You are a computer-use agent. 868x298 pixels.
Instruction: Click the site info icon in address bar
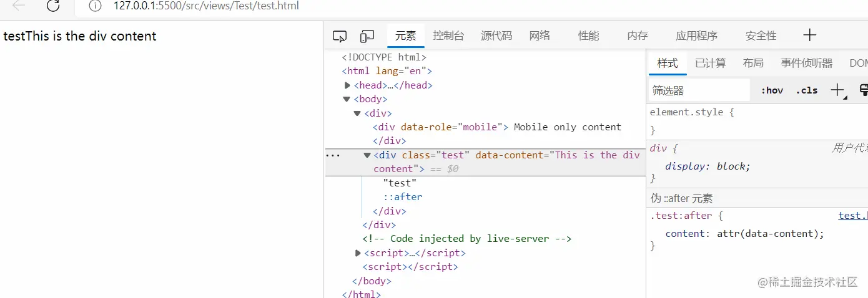tap(95, 6)
